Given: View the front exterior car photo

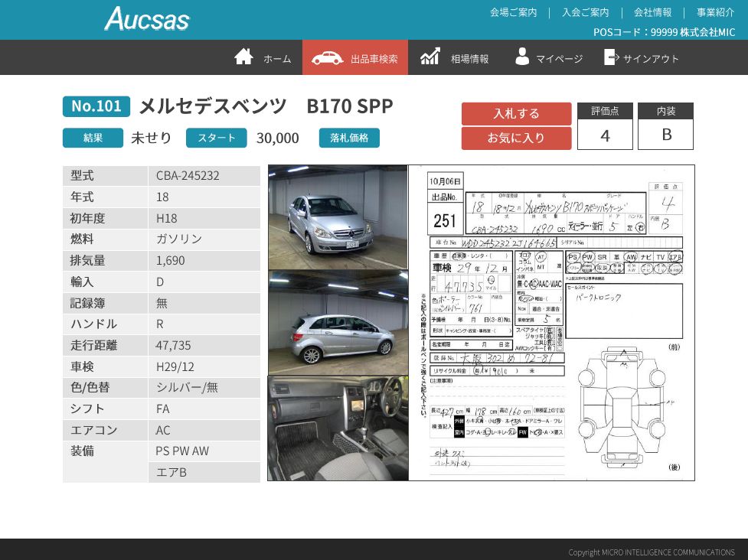Looking at the screenshot, I should pyautogui.click(x=338, y=217).
